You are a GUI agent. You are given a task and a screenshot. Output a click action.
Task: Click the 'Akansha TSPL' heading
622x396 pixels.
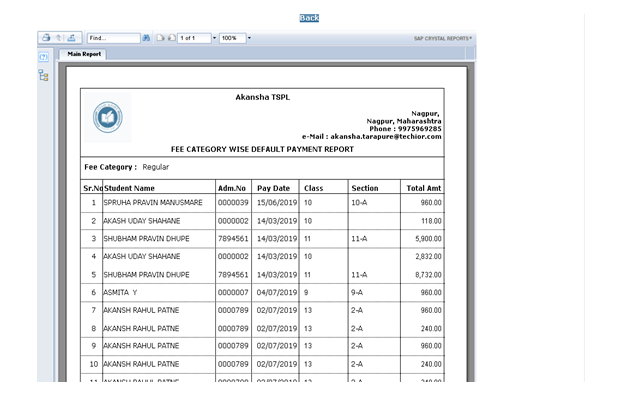click(263, 97)
